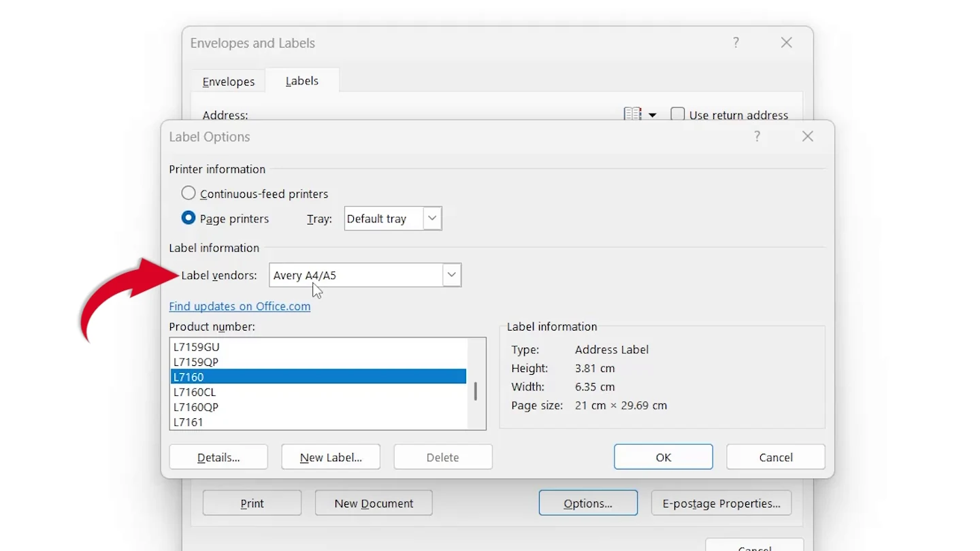
Task: Select product number L7159QP
Action: pos(318,362)
